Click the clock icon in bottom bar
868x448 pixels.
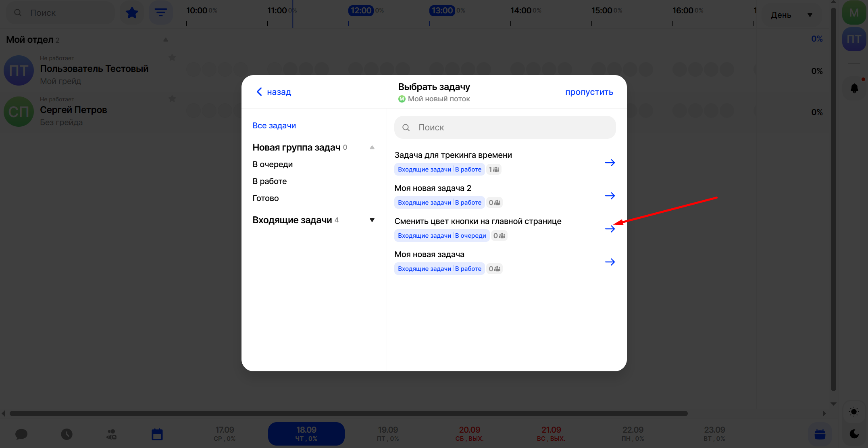(x=67, y=434)
